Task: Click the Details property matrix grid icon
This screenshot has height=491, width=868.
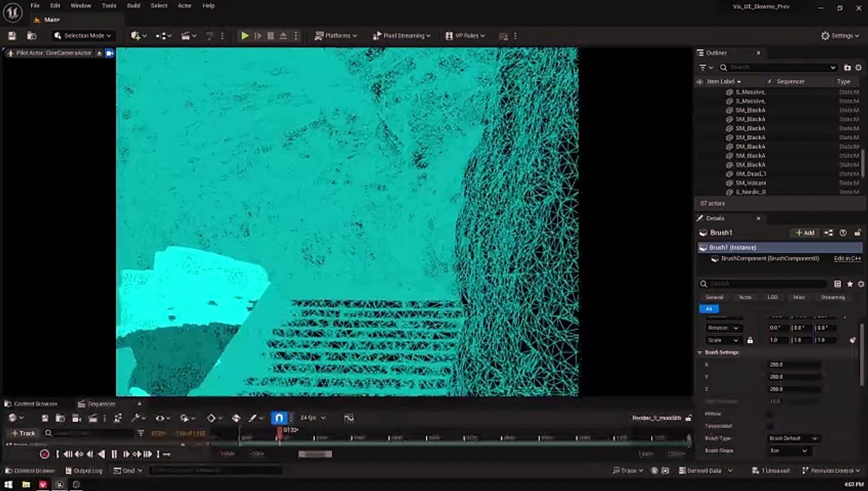Action: [837, 284]
